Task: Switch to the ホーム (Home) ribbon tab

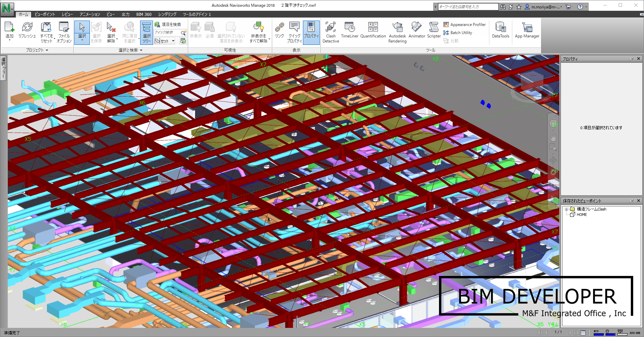Action: (x=23, y=15)
